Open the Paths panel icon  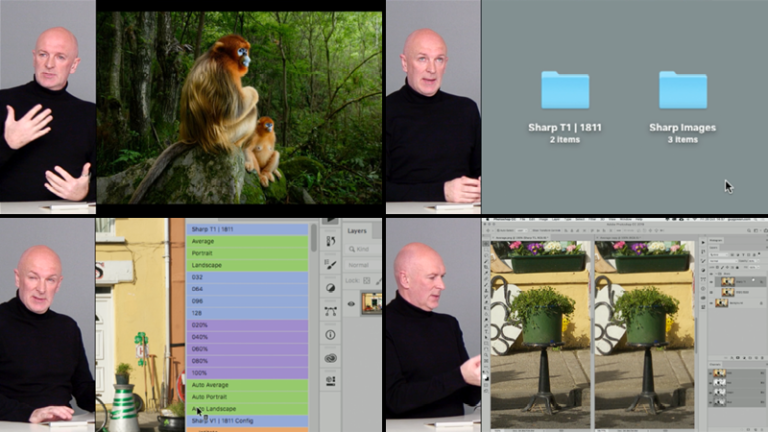pyautogui.click(x=331, y=310)
